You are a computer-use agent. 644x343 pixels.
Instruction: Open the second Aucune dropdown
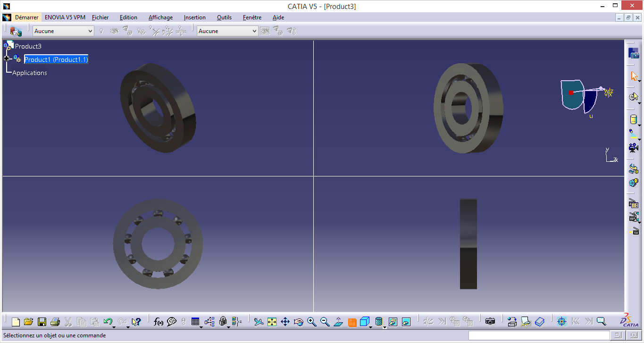point(227,31)
